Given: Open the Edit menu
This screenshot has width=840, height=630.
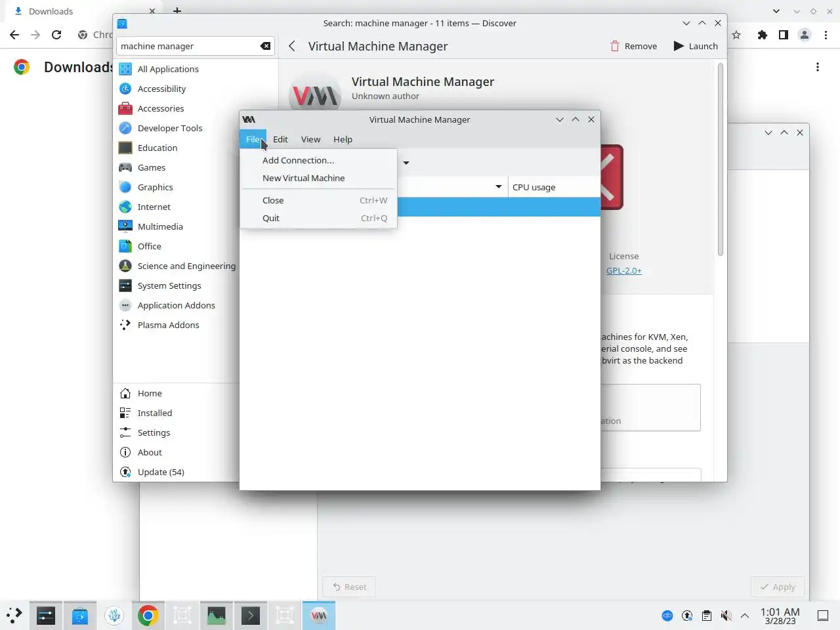Looking at the screenshot, I should (280, 139).
